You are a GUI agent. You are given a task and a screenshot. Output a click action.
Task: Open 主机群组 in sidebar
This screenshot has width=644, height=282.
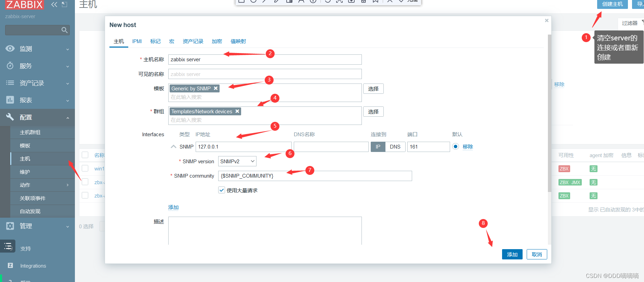[x=42, y=132]
